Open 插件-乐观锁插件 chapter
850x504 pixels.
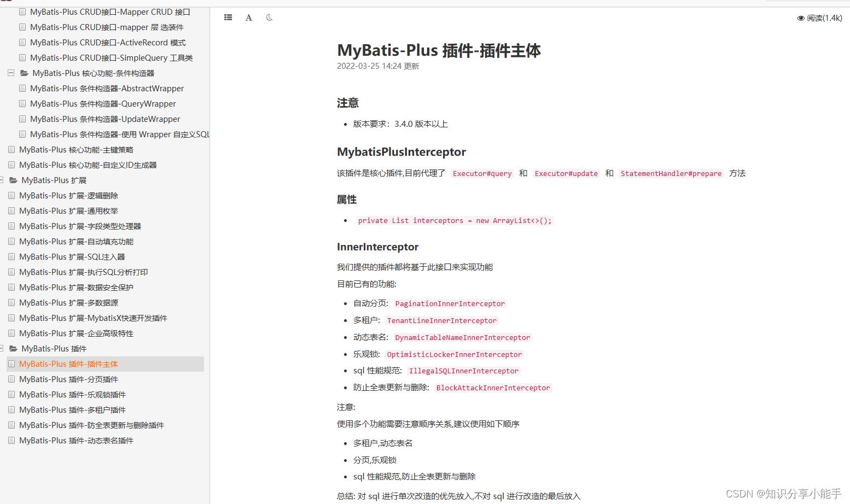pyautogui.click(x=72, y=394)
